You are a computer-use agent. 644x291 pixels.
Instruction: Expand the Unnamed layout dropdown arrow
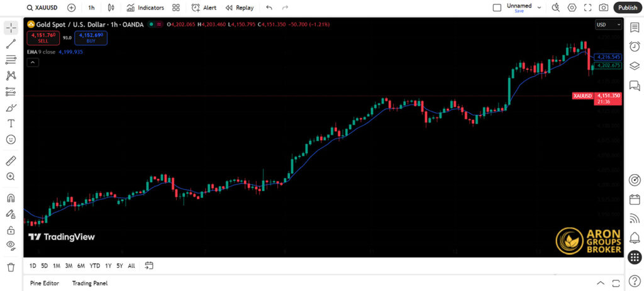(x=538, y=7)
